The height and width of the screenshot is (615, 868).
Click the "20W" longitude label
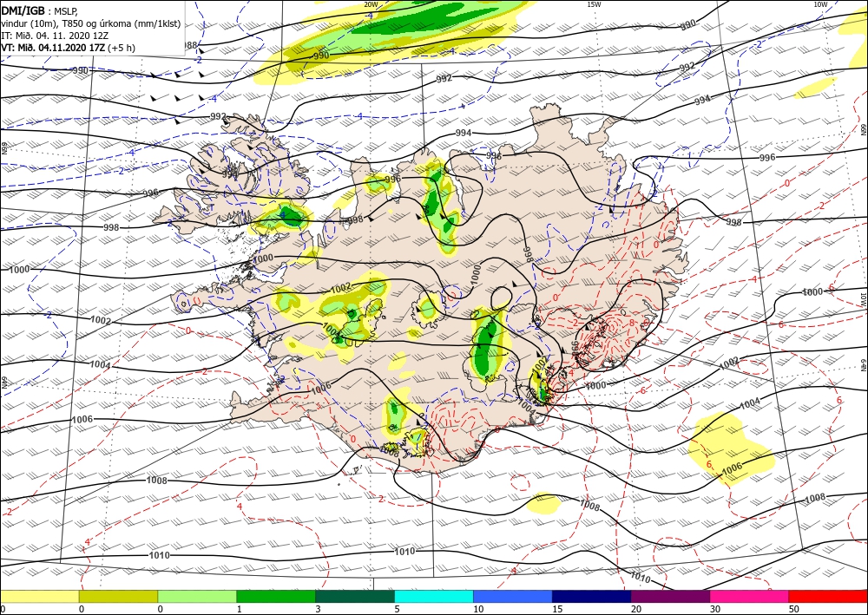click(x=371, y=4)
